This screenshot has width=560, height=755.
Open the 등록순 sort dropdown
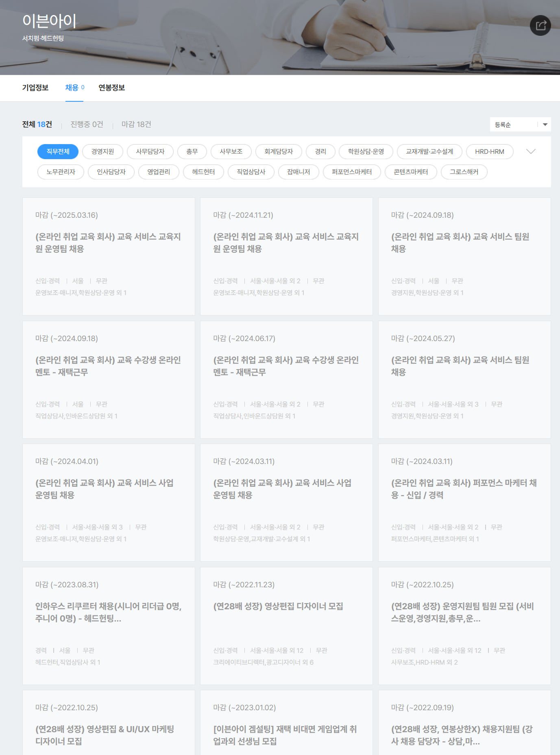[x=520, y=125]
